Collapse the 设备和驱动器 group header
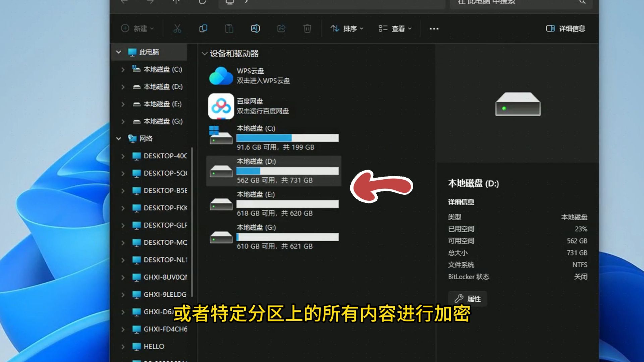 (x=204, y=54)
